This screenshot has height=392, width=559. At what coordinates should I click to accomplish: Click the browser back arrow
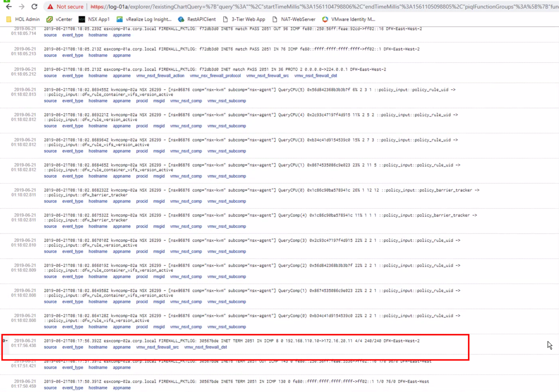tap(9, 7)
